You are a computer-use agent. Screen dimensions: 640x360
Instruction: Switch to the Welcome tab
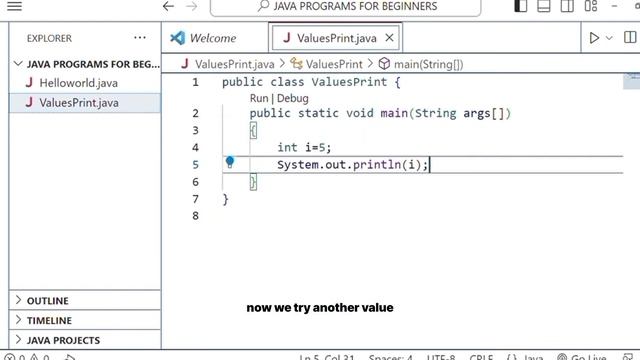point(214,38)
